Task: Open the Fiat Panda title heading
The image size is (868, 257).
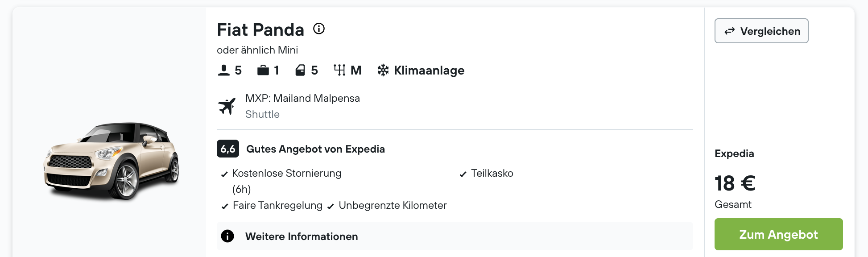Action: point(260,30)
